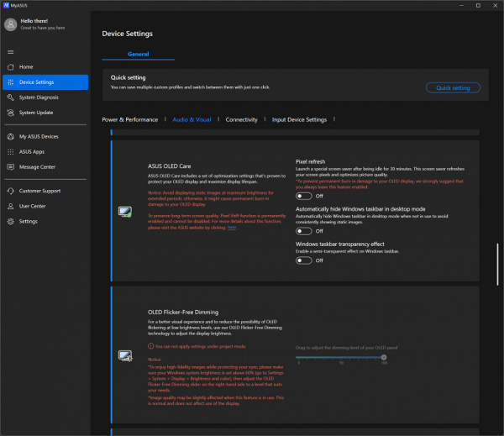Click the OLED dimming level slider
504x436 pixels.
pyautogui.click(x=340, y=357)
